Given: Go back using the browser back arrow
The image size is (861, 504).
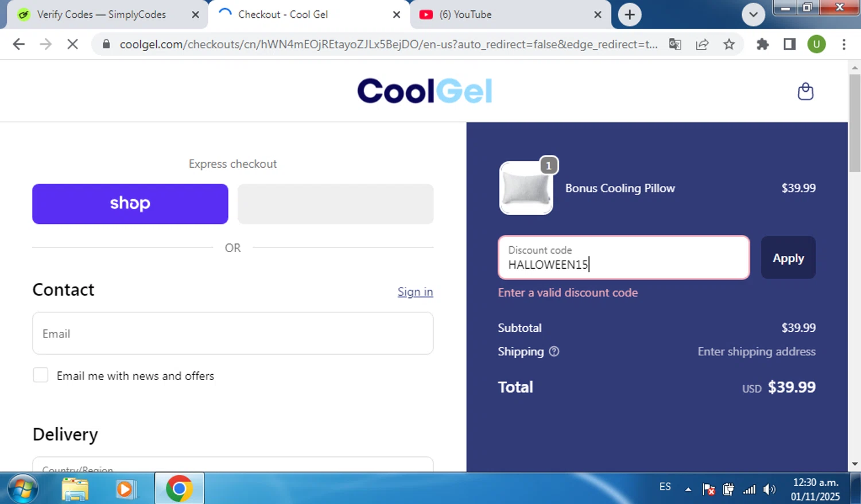Looking at the screenshot, I should pos(18,44).
